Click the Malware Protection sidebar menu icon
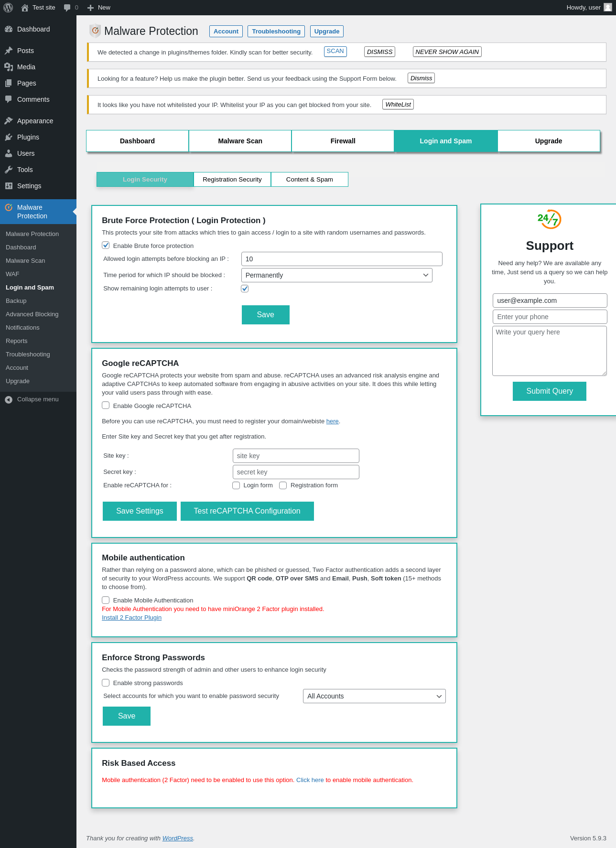 (x=9, y=207)
